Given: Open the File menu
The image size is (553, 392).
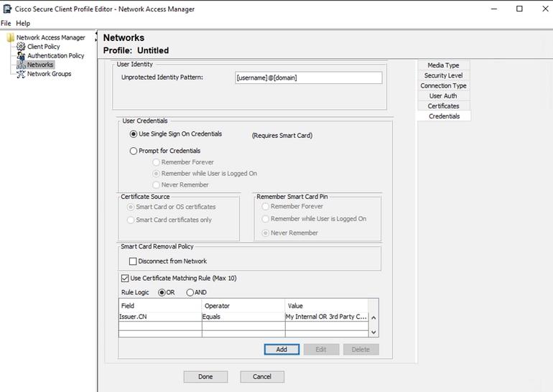Looking at the screenshot, I should point(6,23).
